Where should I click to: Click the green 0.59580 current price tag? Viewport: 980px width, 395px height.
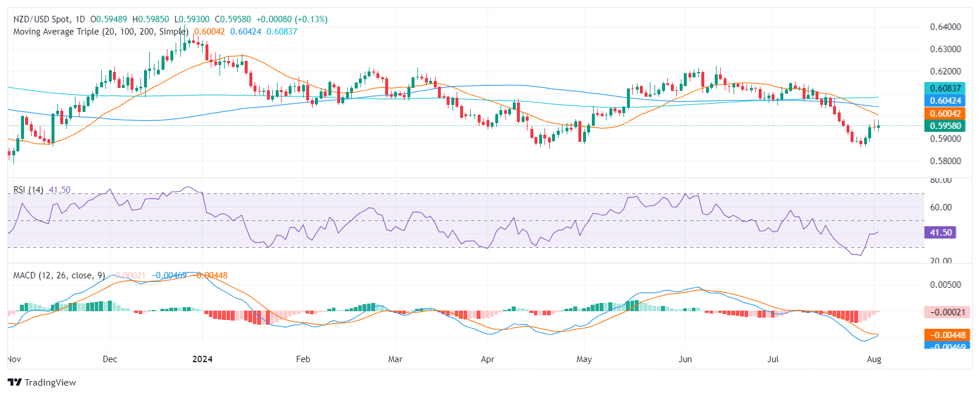point(945,125)
